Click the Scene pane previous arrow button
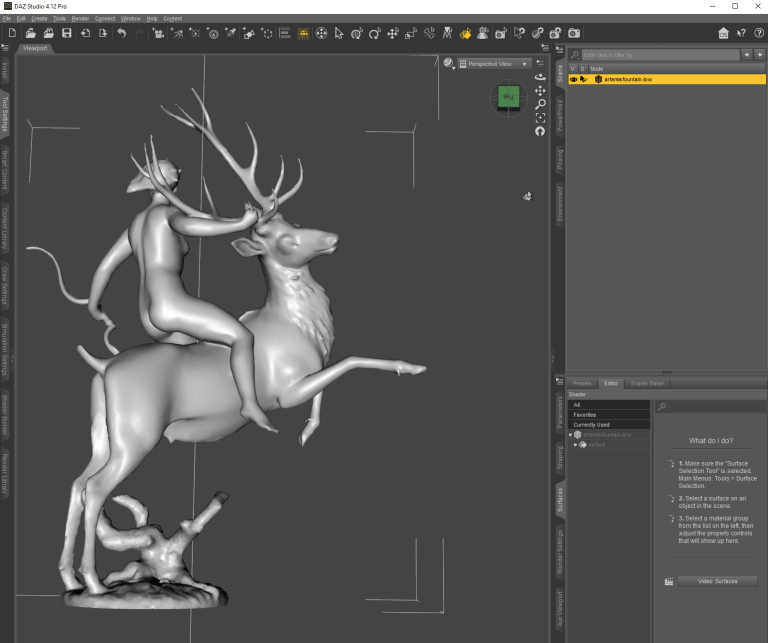 747,55
